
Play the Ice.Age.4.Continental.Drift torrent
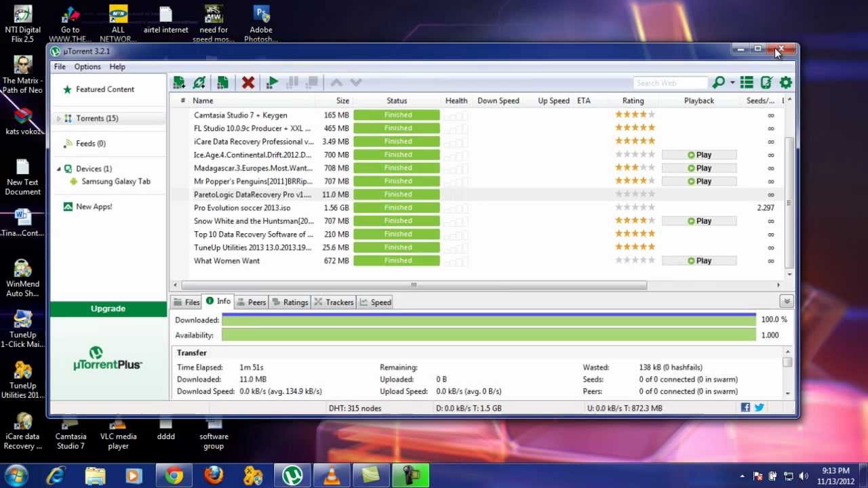pos(699,155)
